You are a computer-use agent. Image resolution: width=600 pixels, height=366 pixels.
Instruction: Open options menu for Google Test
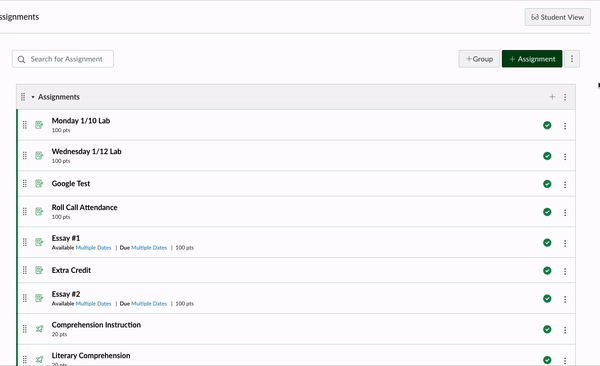(x=565, y=185)
